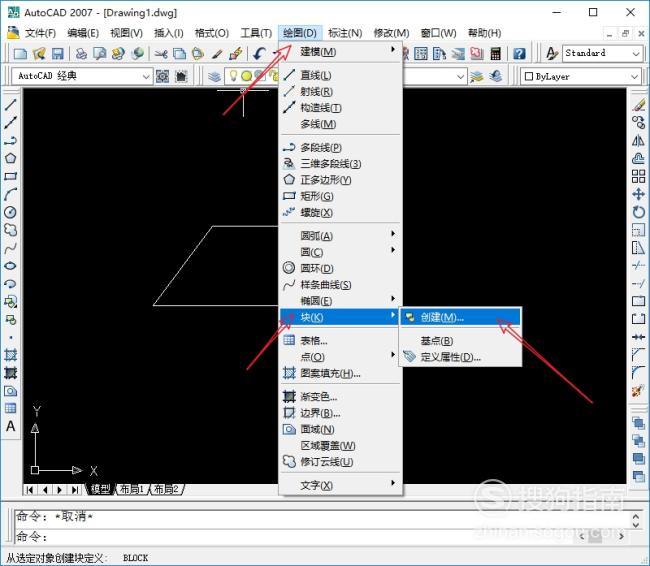The image size is (650, 566).
Task: Select the Arc tool in left toolbar
Action: click(10, 194)
